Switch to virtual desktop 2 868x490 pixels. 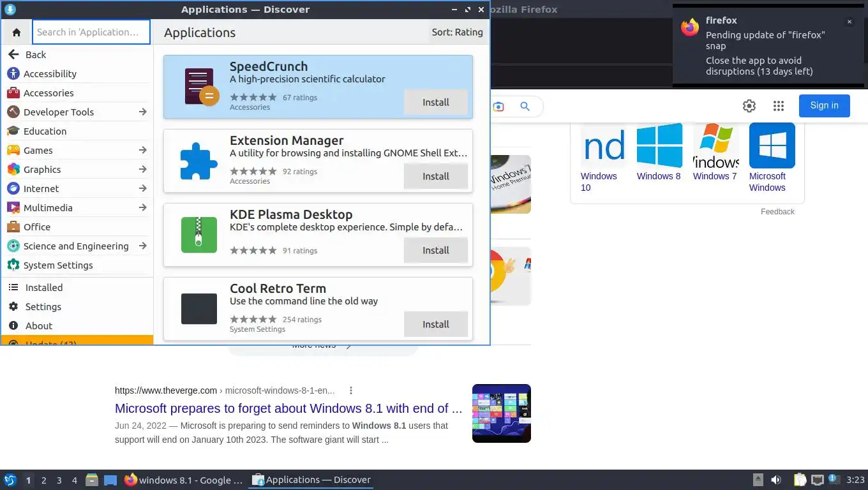click(44, 480)
